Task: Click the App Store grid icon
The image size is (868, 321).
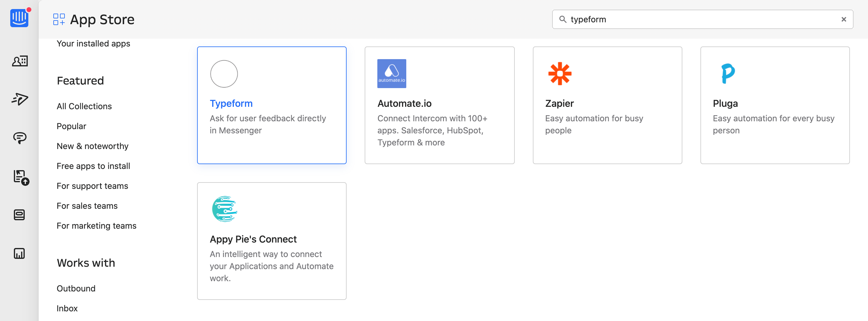Action: coord(59,19)
